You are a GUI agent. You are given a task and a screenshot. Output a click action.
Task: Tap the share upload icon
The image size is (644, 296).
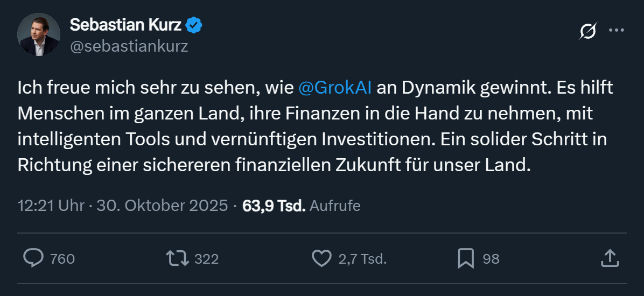pos(609,259)
